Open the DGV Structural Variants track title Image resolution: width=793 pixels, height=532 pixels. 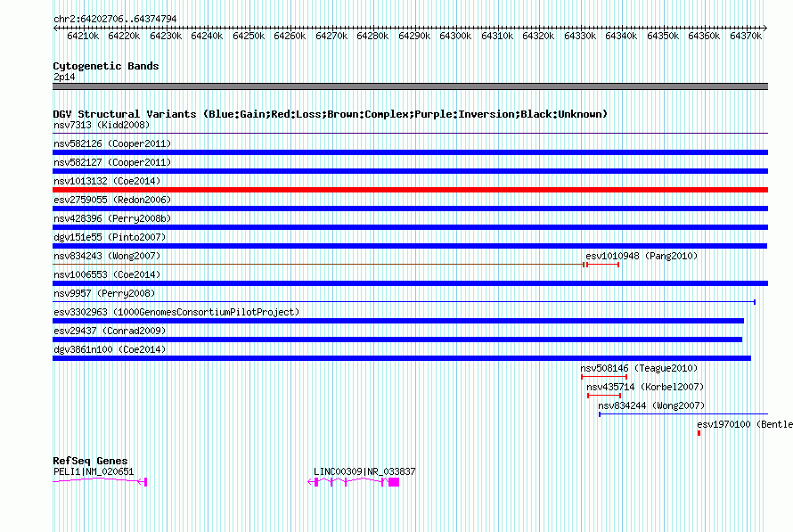(330, 114)
